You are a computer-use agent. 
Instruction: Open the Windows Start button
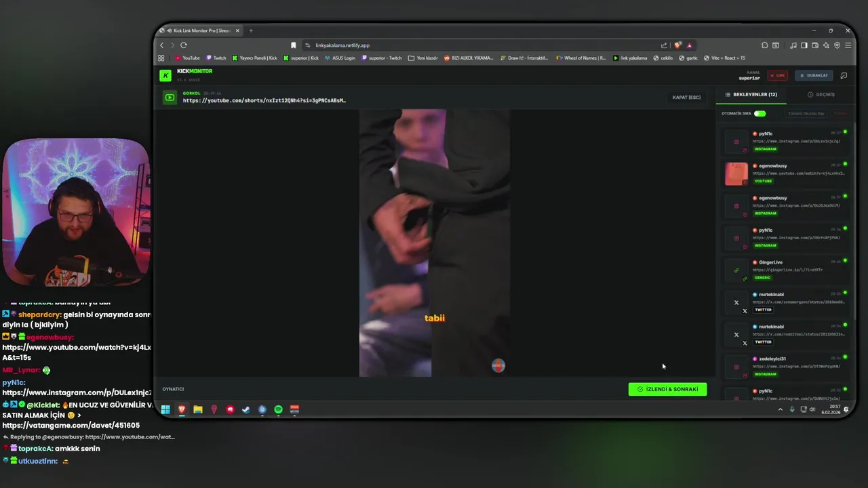coord(165,409)
